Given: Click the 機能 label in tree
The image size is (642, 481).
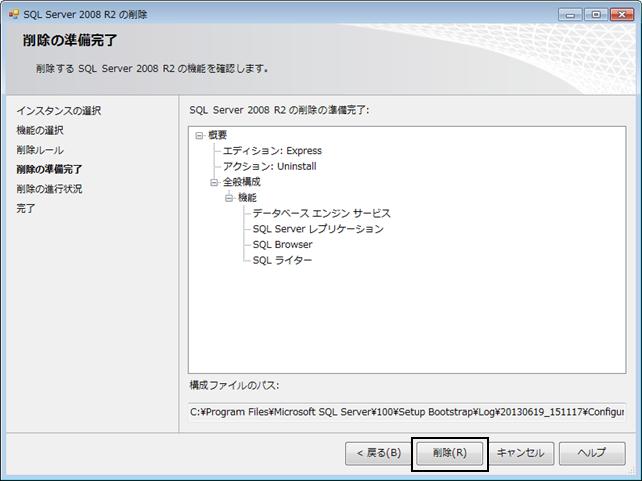Looking at the screenshot, I should (247, 198).
